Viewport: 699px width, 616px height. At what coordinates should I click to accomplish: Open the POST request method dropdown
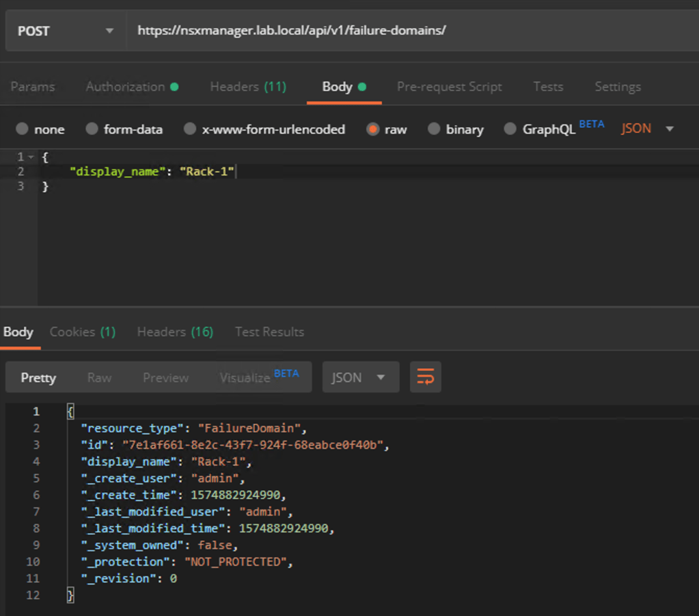click(65, 30)
